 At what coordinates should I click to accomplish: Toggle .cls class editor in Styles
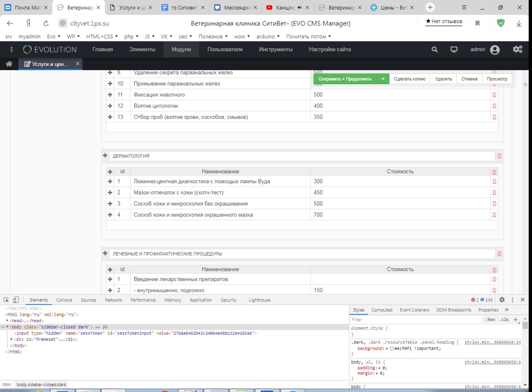click(504, 320)
